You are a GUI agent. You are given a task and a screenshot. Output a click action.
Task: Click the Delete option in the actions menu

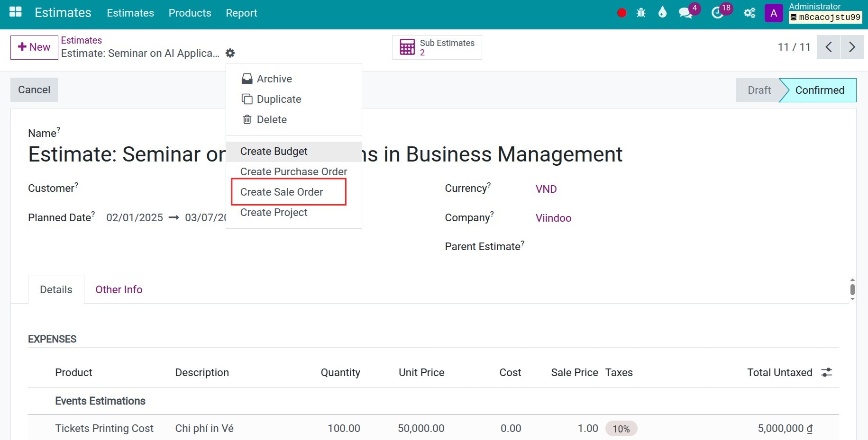coord(294,119)
